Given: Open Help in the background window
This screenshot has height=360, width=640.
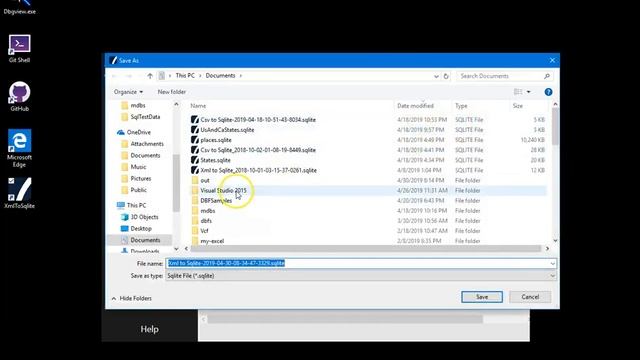Looking at the screenshot, I should pyautogui.click(x=149, y=329).
